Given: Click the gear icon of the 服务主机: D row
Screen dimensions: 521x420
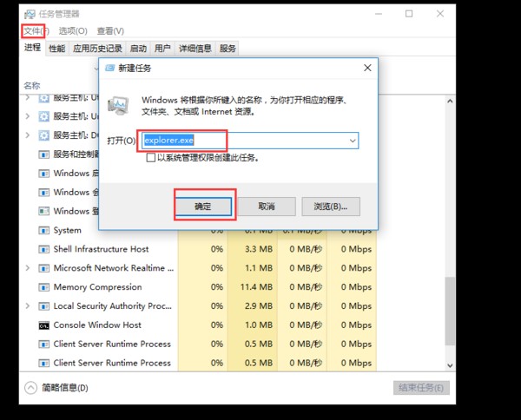Looking at the screenshot, I should [x=44, y=135].
